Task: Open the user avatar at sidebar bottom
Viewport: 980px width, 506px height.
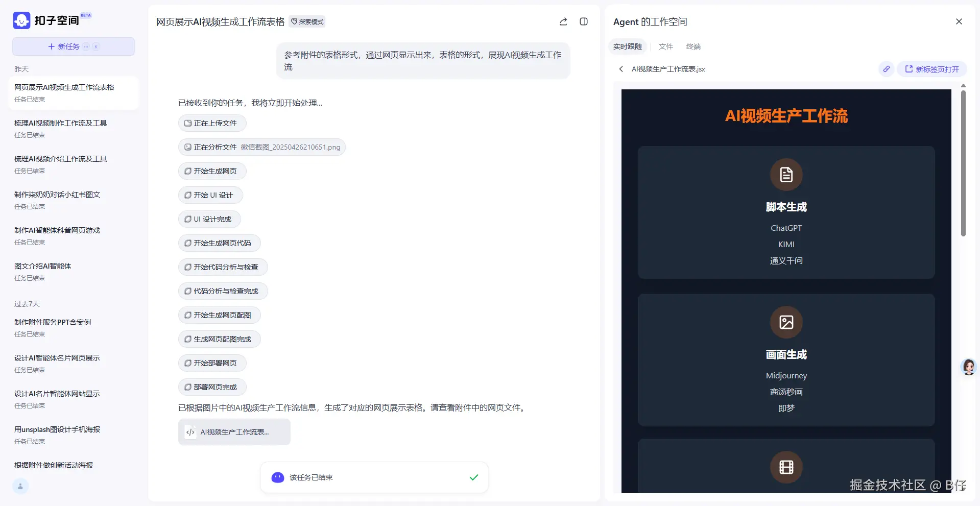Action: 20,486
